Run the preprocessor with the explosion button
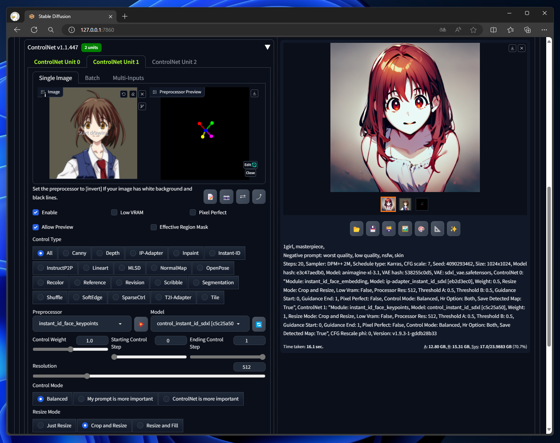560x443 pixels. tap(141, 324)
